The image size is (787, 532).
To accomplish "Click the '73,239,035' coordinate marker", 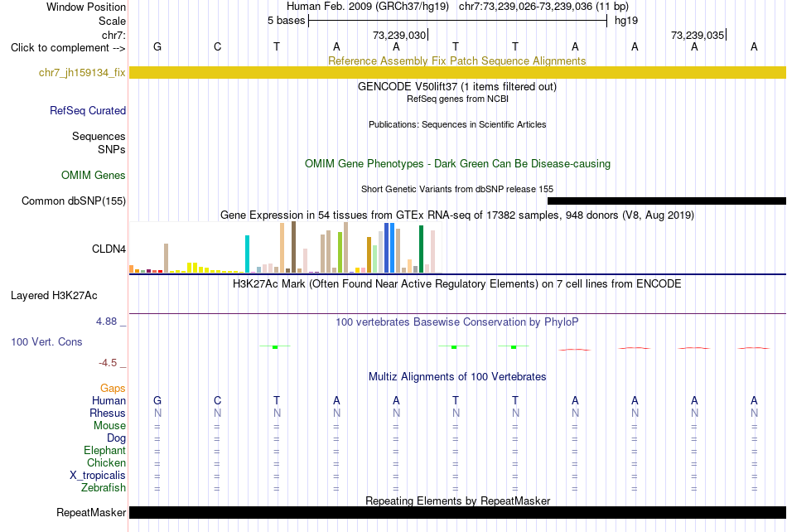I will pyautogui.click(x=698, y=35).
